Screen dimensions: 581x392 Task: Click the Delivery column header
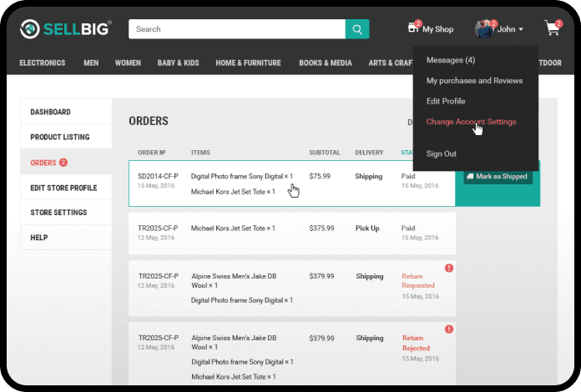(x=369, y=153)
